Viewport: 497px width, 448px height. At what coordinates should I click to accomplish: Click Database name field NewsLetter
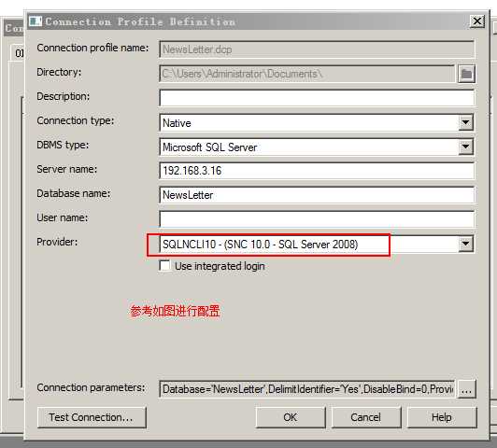[317, 195]
